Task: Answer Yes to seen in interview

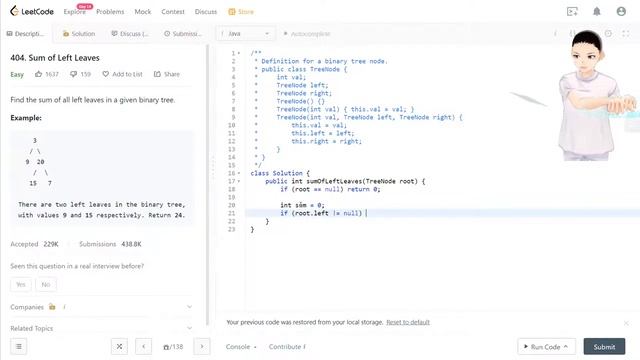Action: tap(20, 284)
